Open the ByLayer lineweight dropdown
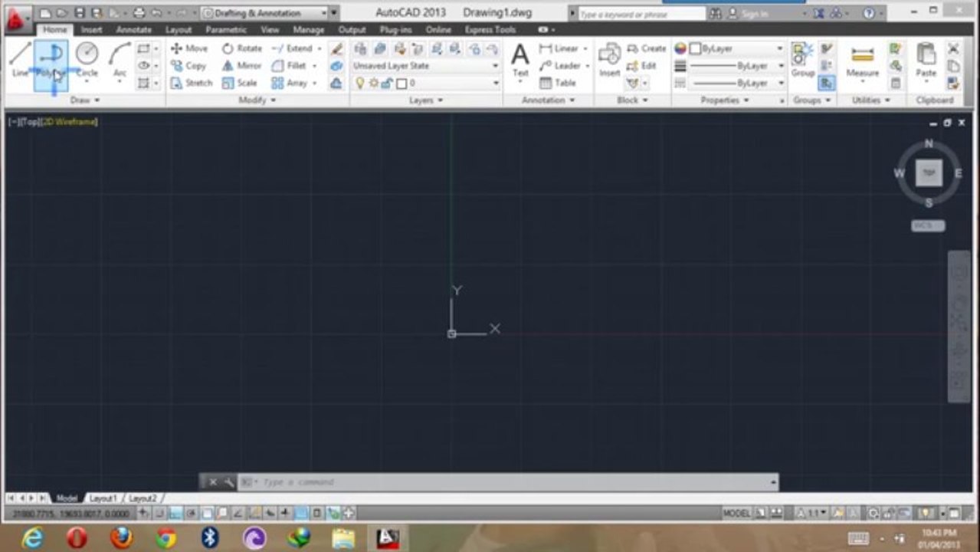The width and height of the screenshot is (980, 552). point(736,66)
